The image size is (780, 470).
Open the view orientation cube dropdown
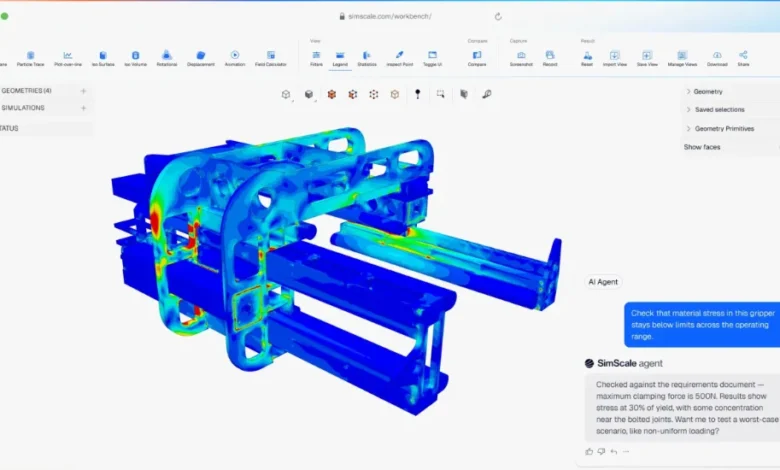286,94
